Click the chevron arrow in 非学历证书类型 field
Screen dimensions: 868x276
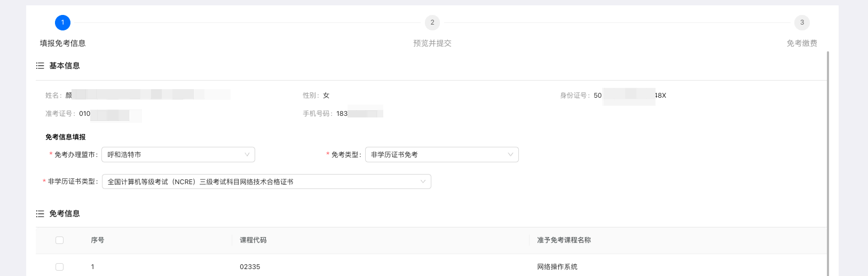point(423,182)
